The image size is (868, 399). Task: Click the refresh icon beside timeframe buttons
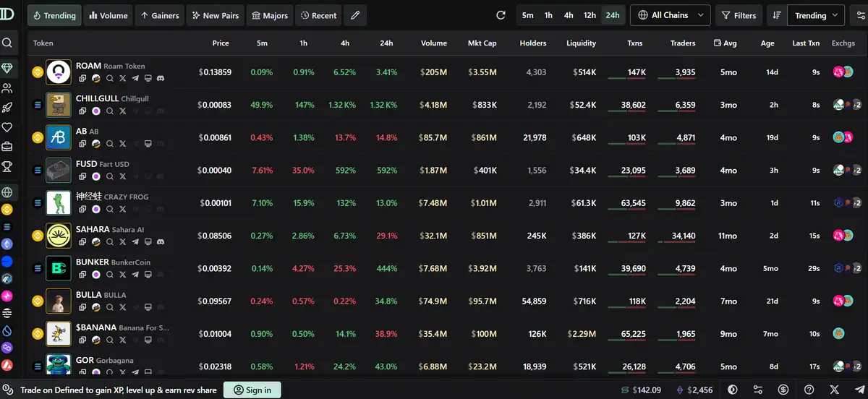tap(501, 15)
